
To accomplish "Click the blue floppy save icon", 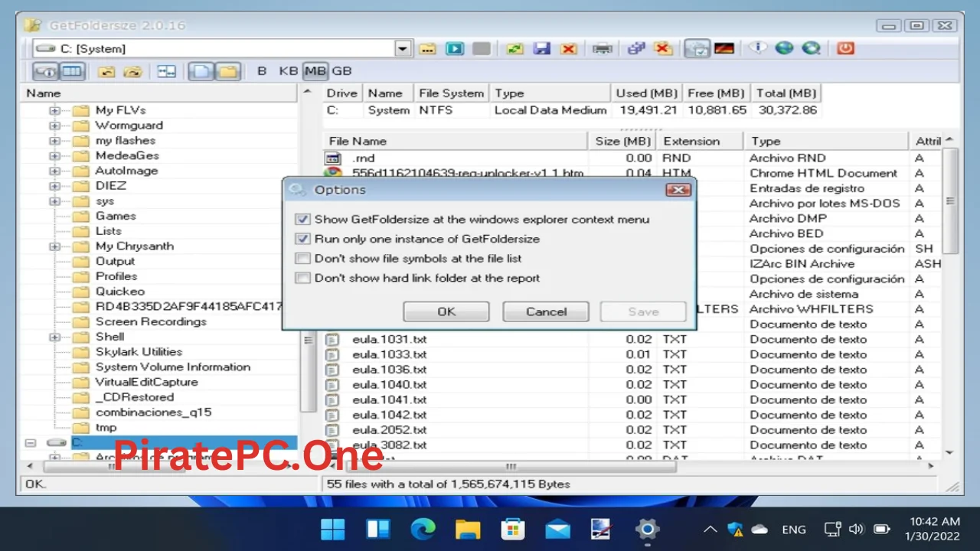I will click(x=541, y=49).
